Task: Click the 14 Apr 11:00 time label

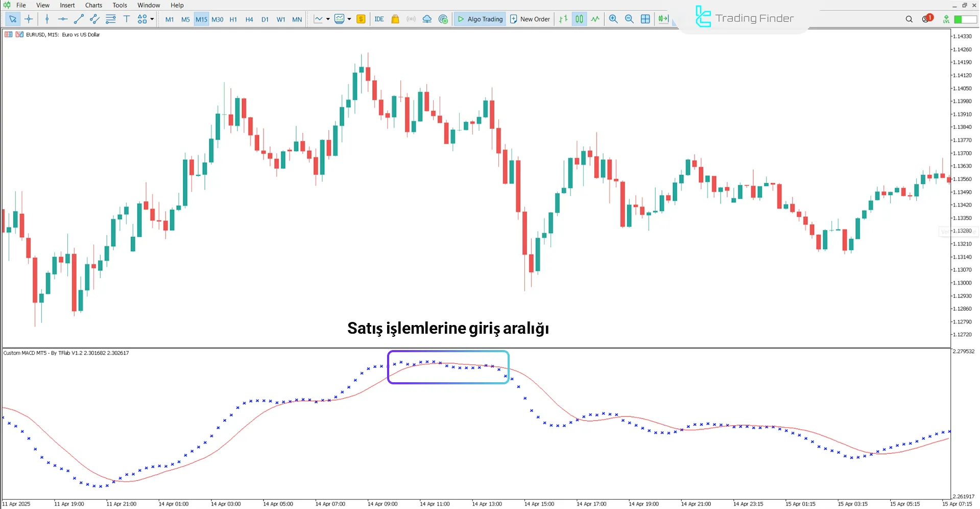Action: pos(435,504)
